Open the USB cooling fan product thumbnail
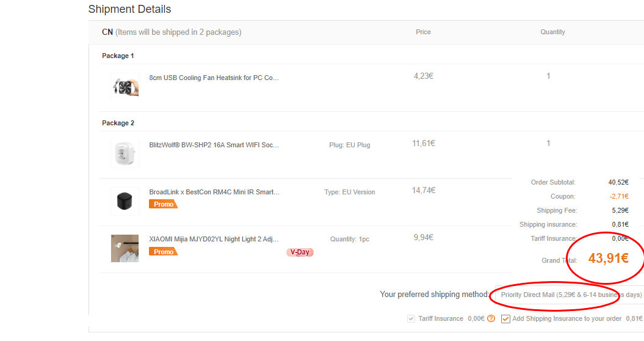 tap(125, 87)
